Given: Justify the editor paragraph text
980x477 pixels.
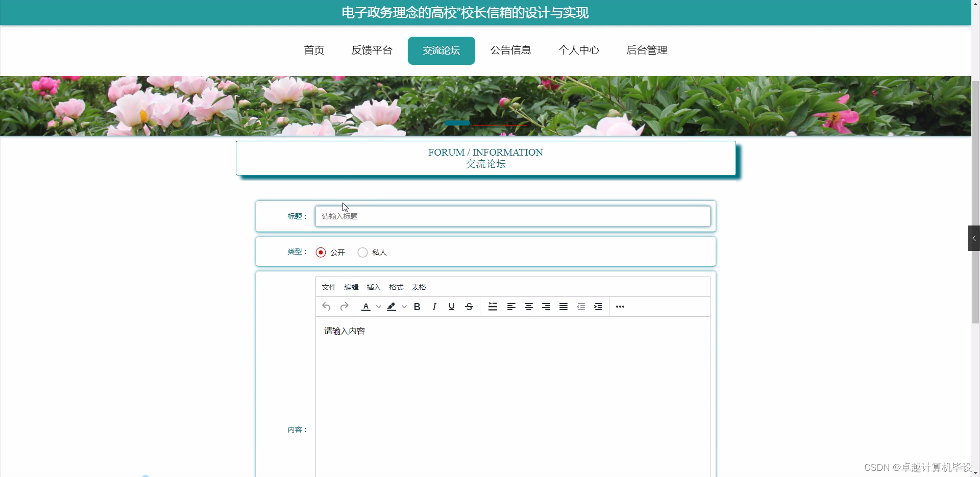Looking at the screenshot, I should 563,307.
